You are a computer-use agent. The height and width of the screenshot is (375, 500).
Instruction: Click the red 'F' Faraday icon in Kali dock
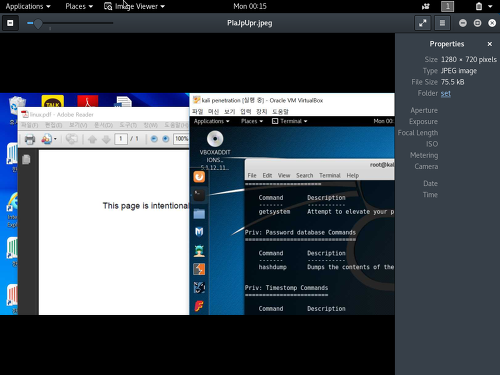pyautogui.click(x=199, y=306)
